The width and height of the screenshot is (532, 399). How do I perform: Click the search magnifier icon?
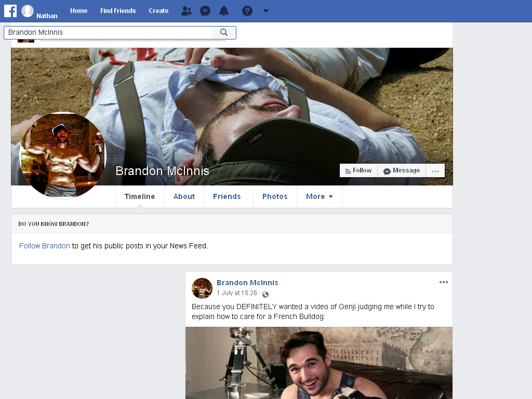point(223,32)
